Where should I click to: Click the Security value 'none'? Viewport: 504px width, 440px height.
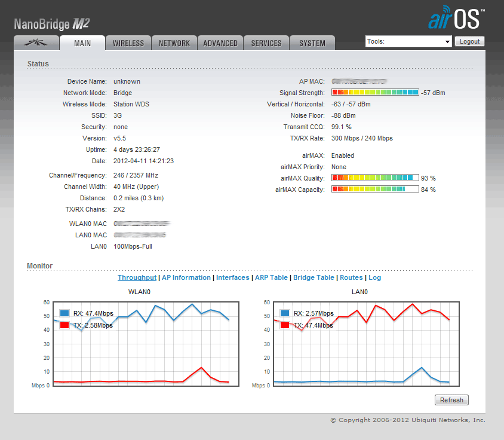click(x=121, y=127)
